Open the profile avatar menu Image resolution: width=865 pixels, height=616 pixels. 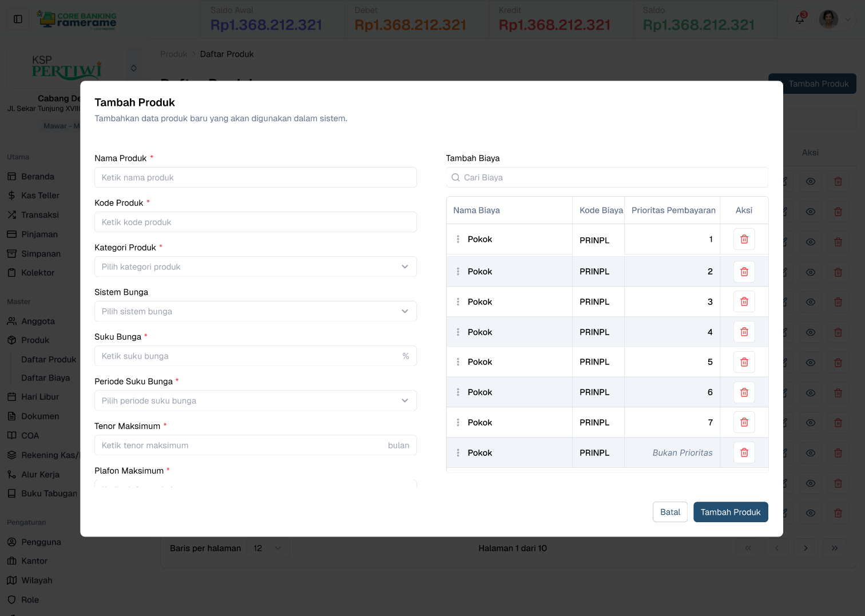point(828,19)
